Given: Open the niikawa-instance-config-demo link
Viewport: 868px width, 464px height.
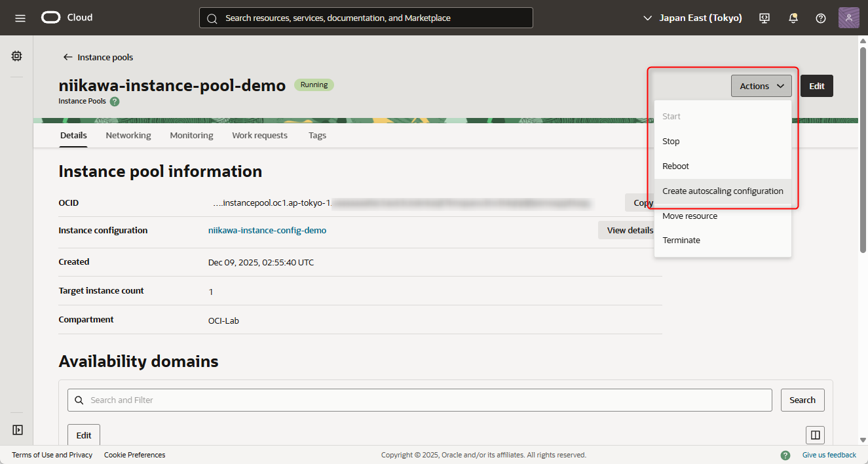Looking at the screenshot, I should [x=267, y=231].
